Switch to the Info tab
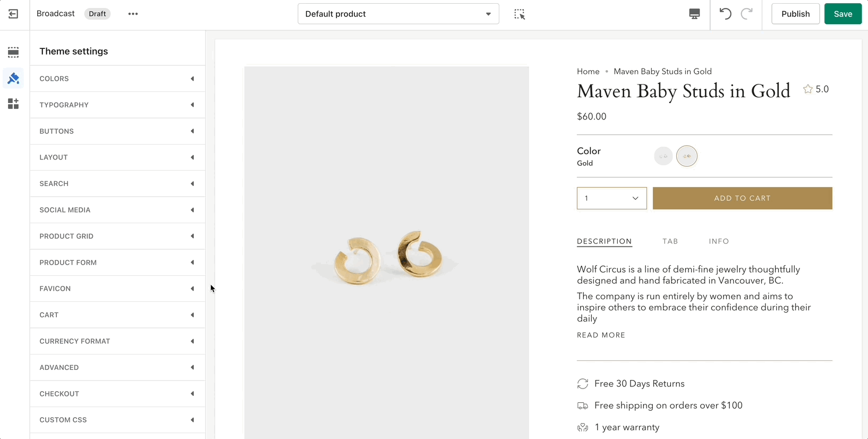868x439 pixels. click(x=719, y=241)
